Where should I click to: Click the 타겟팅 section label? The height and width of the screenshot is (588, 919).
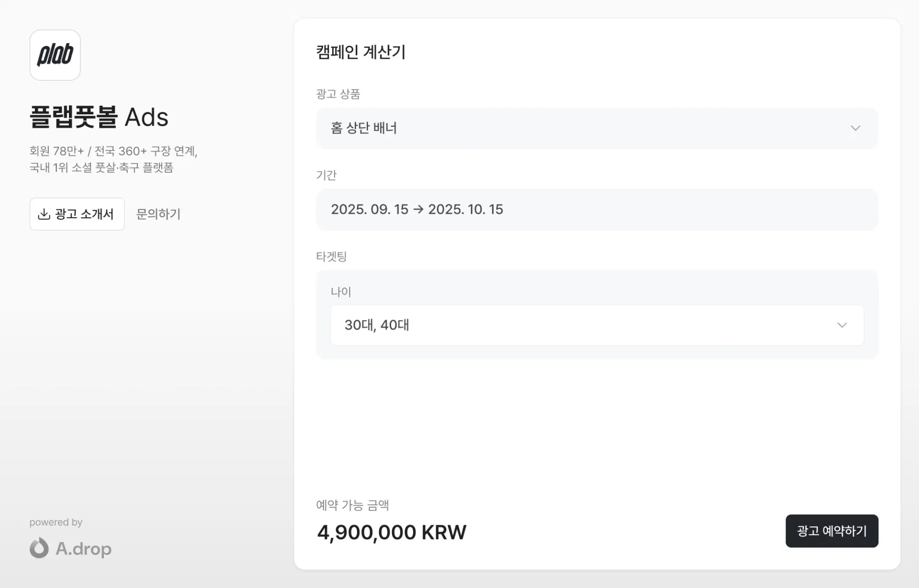(x=331, y=256)
